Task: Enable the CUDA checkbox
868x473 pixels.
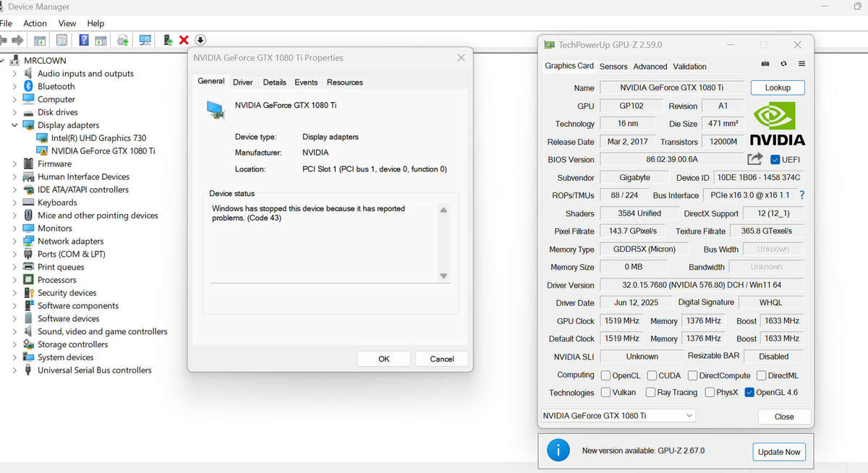Action: pyautogui.click(x=652, y=375)
